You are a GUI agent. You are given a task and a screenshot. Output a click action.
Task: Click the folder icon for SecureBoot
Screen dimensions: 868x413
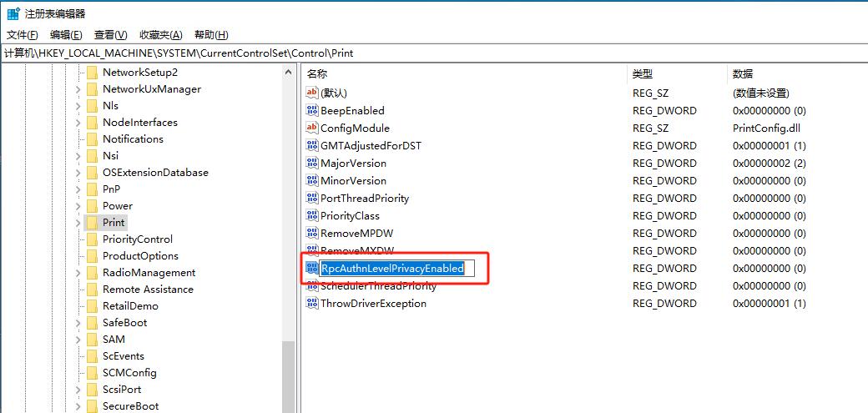coord(91,406)
